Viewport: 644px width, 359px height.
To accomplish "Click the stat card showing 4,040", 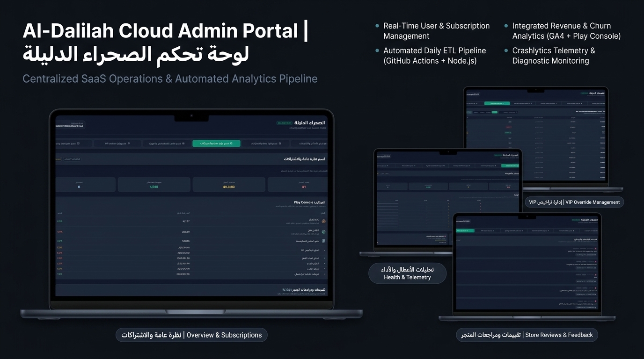I will pyautogui.click(x=154, y=185).
